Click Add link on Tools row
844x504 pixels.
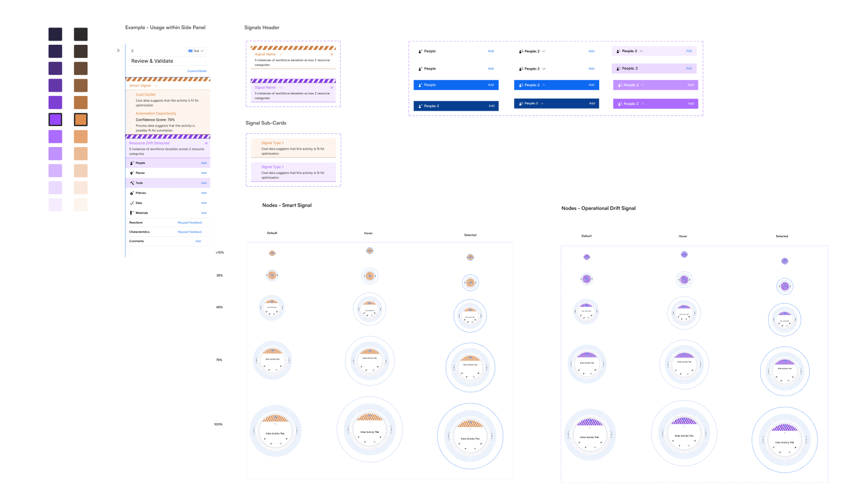[x=204, y=183]
